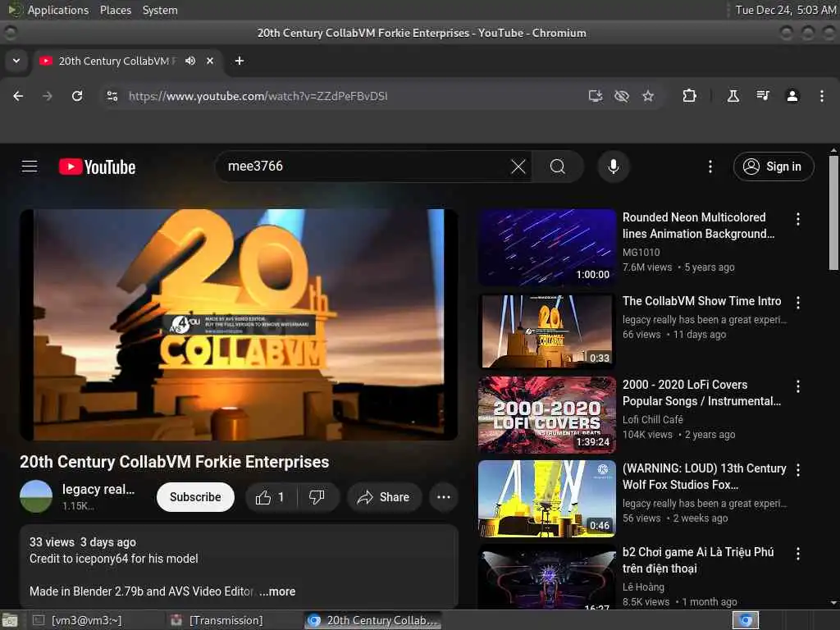Open the media control icon in toolbar

pos(763,96)
